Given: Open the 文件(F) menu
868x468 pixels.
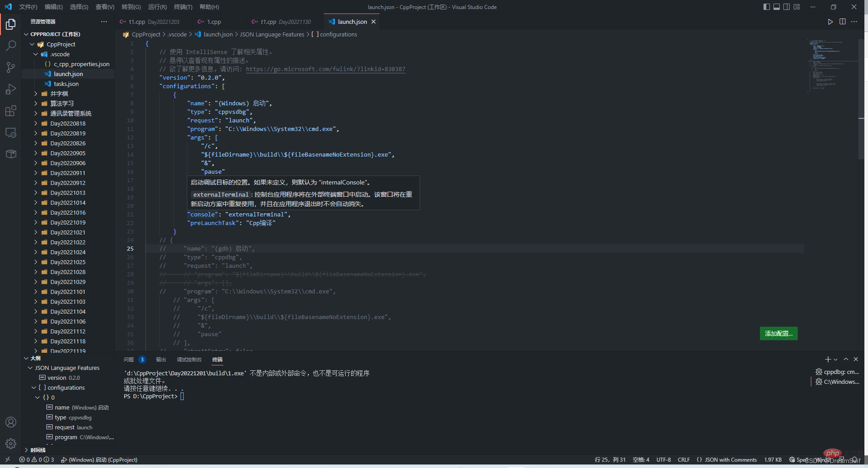Looking at the screenshot, I should pyautogui.click(x=28, y=7).
